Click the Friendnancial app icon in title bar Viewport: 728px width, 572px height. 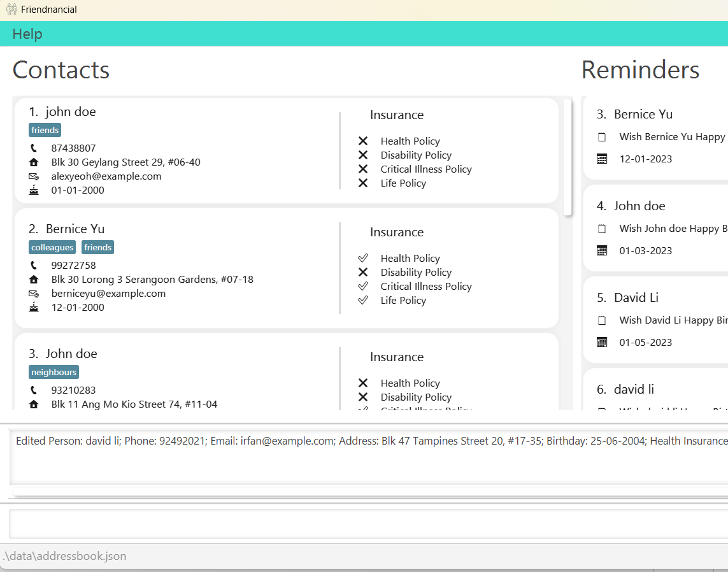tap(11, 10)
